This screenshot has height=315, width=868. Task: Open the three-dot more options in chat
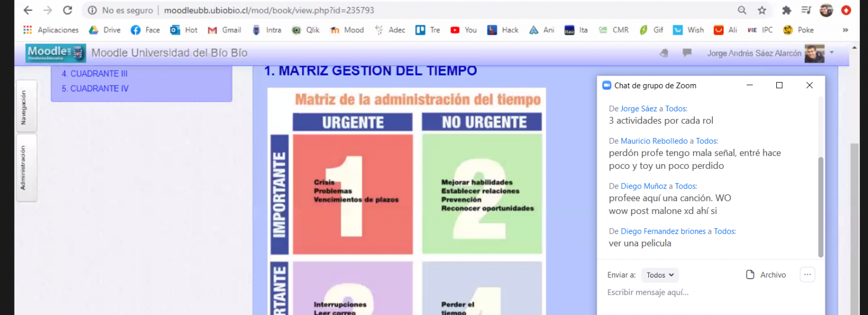807,275
